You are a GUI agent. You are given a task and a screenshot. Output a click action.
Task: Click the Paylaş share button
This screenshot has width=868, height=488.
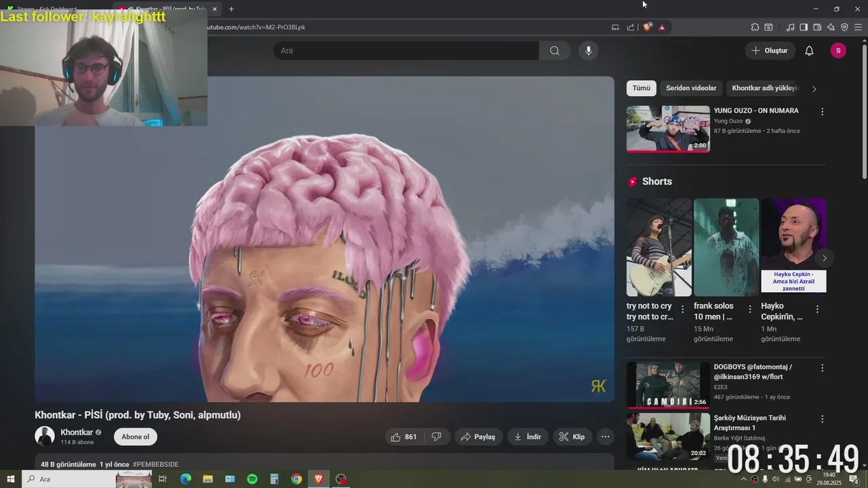479,437
